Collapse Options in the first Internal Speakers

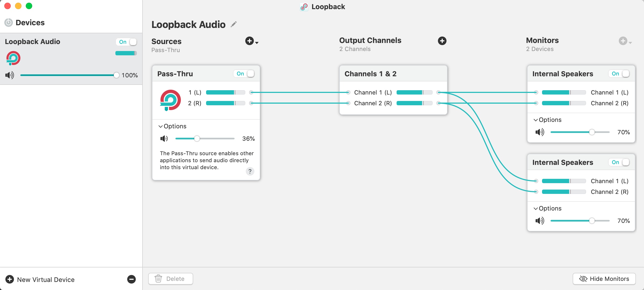tap(547, 120)
